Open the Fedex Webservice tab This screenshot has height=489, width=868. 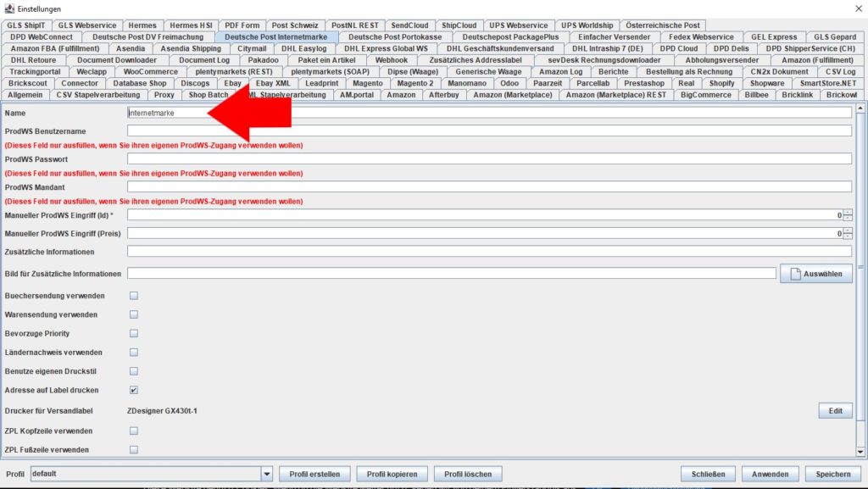701,37
